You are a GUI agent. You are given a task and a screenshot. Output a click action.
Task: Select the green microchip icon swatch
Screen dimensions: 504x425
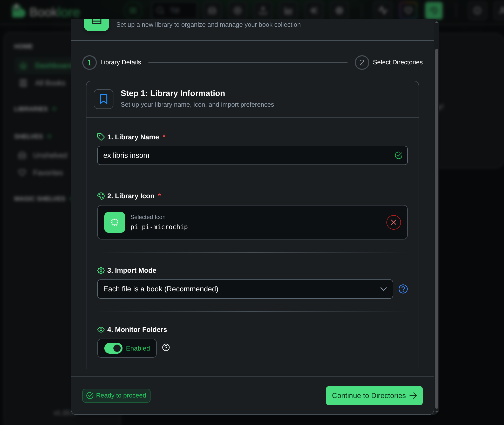(x=114, y=222)
